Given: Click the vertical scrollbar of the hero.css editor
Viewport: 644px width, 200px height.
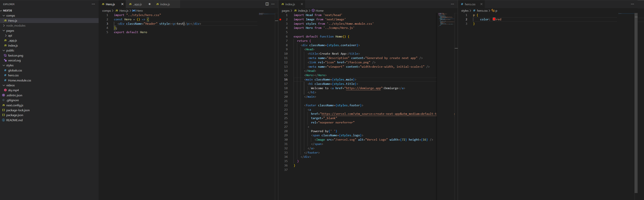Looking at the screenshot, I should pyautogui.click(x=636, y=103).
